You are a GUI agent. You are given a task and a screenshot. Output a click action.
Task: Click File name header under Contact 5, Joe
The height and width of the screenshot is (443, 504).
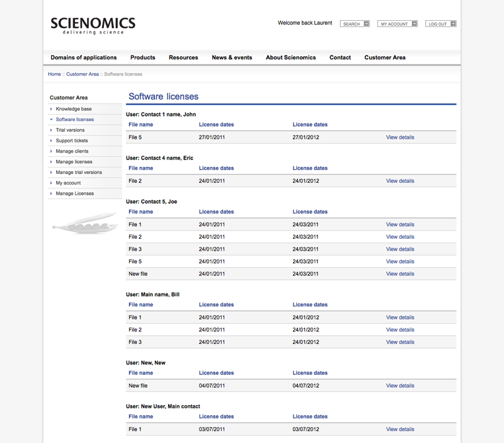pos(140,212)
